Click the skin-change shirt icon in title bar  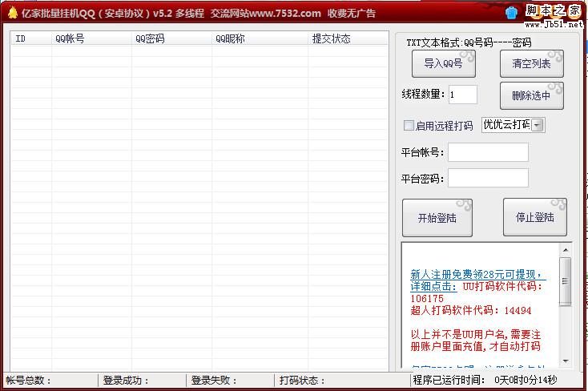(x=513, y=12)
